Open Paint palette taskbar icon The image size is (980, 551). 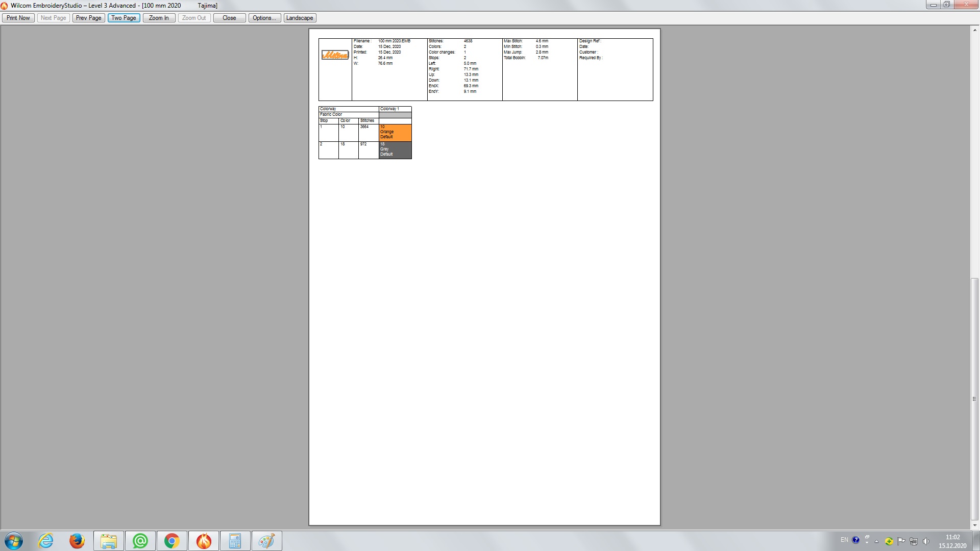tap(266, 541)
